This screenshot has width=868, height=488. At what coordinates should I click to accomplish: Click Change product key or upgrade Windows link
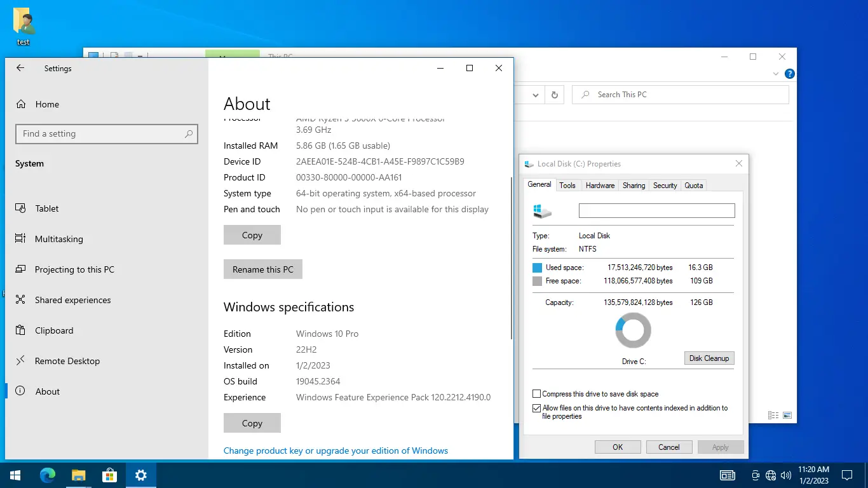pos(336,451)
